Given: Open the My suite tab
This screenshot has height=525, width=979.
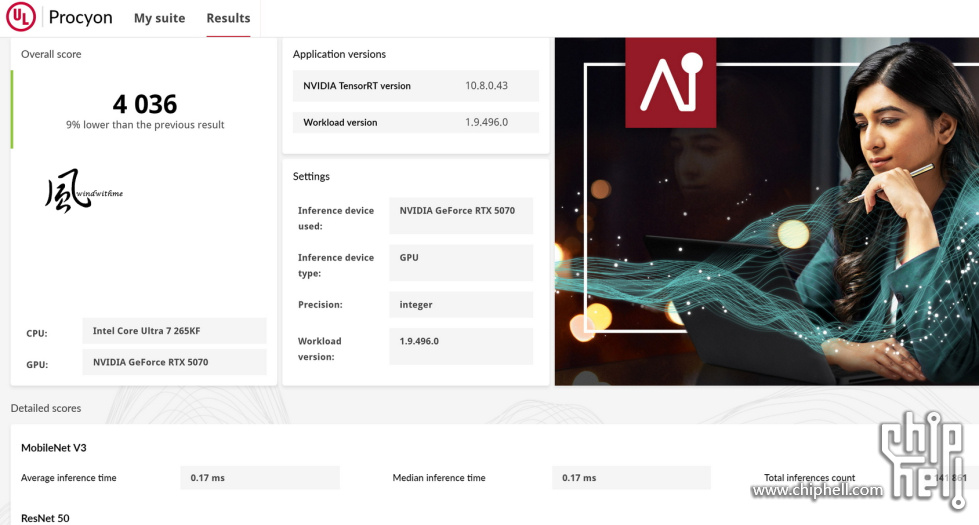Looking at the screenshot, I should coord(159,18).
